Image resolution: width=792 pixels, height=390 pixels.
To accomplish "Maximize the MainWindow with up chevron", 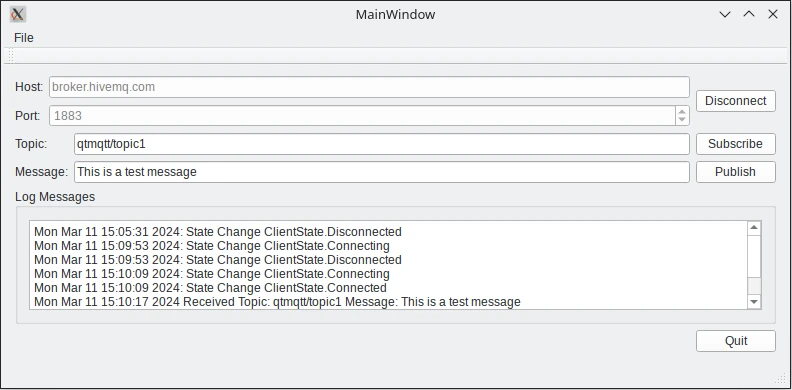I will pyautogui.click(x=749, y=14).
